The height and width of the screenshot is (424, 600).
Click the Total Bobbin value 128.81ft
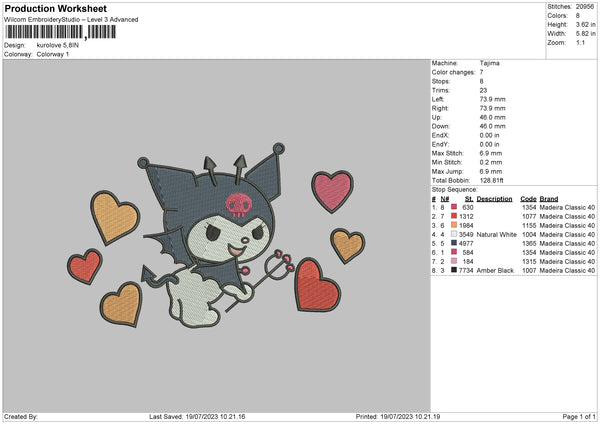click(x=491, y=181)
